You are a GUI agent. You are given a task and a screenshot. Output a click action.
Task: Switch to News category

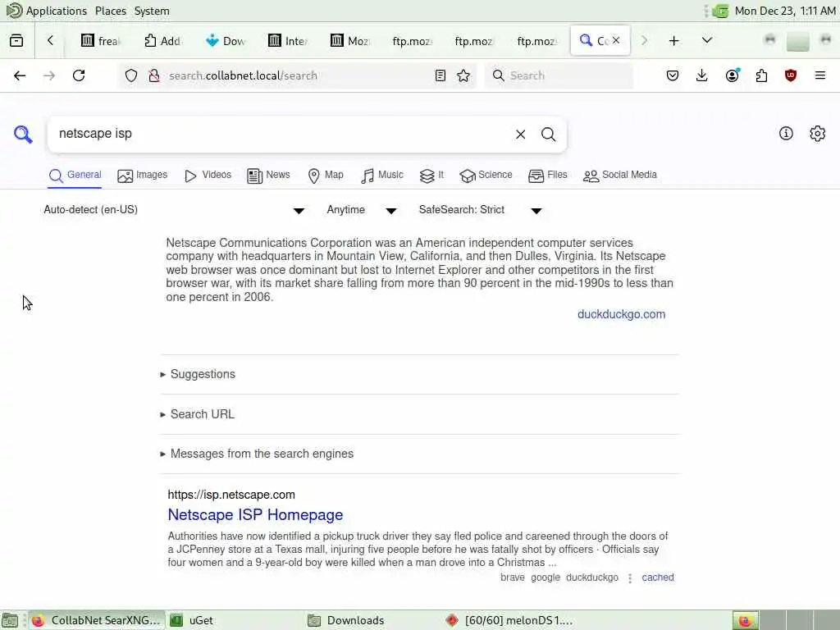click(268, 176)
